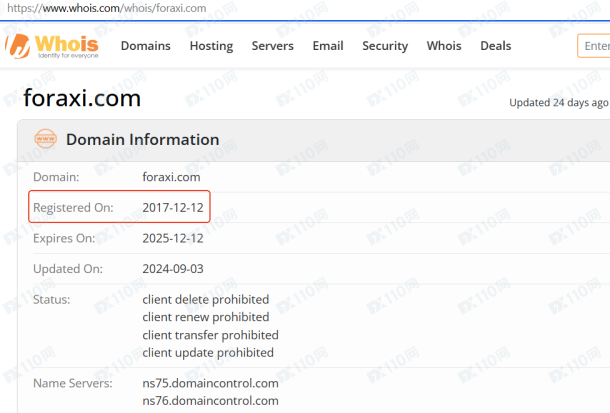Select the Domain value foraxi.com

coord(171,177)
